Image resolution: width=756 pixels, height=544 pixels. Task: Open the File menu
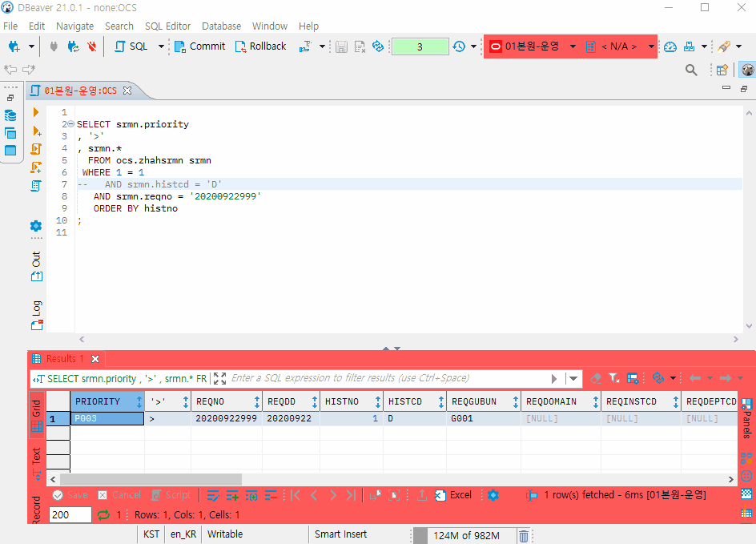(x=10, y=26)
